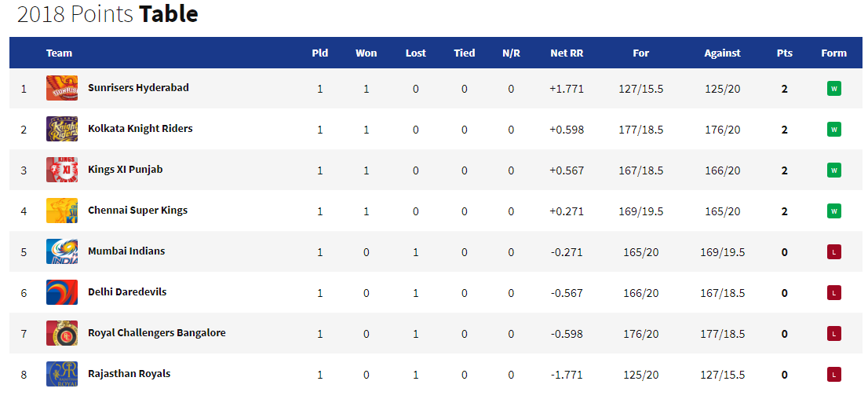Open the Chennai Super Kings name link
This screenshot has width=868, height=403.
[x=137, y=211]
